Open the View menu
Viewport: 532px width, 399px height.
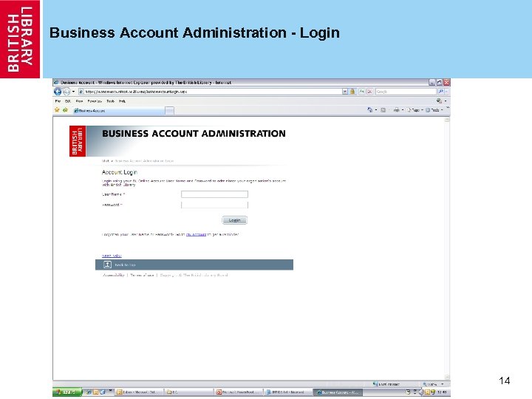click(x=79, y=101)
